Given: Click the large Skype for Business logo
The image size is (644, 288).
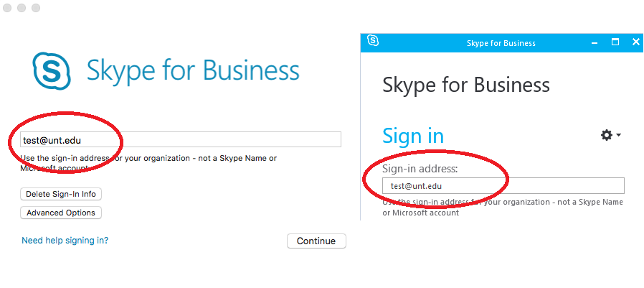Looking at the screenshot, I should [52, 70].
